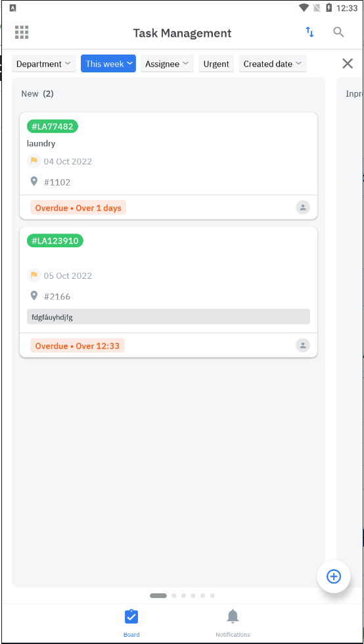Tap the flag icon beside 04 Oct 2022

pyautogui.click(x=34, y=161)
